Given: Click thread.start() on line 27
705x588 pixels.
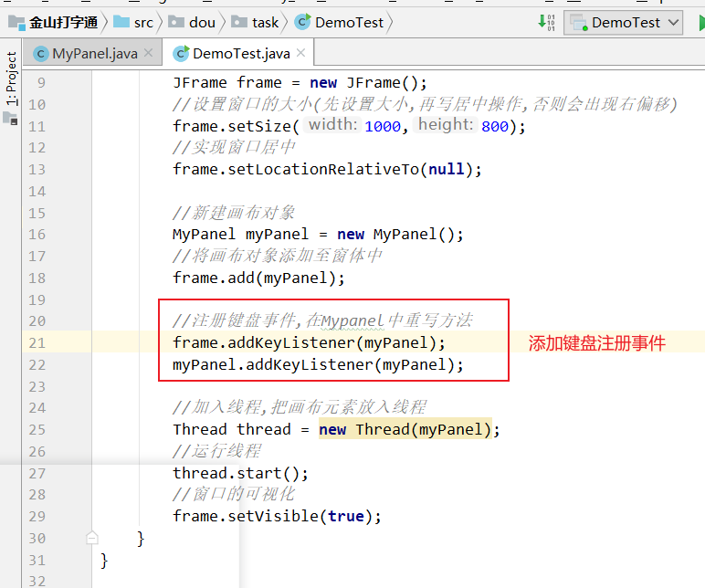Looking at the screenshot, I should pyautogui.click(x=240, y=473).
